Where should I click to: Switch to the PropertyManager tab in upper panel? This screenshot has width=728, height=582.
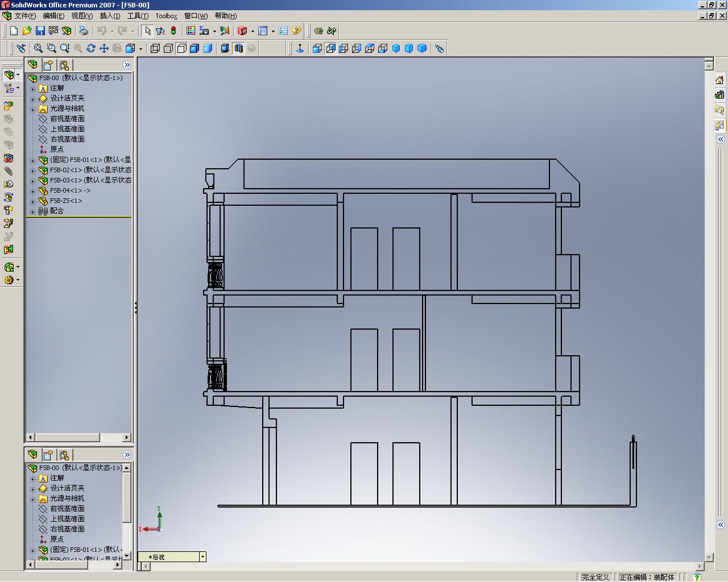(48, 65)
